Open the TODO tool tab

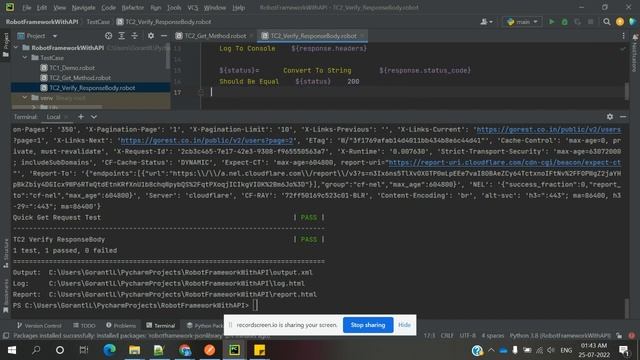pos(84,325)
